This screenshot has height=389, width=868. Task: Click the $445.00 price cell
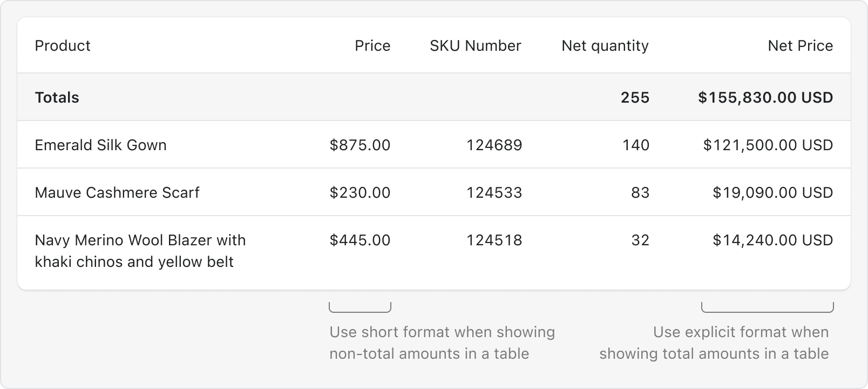coord(360,240)
